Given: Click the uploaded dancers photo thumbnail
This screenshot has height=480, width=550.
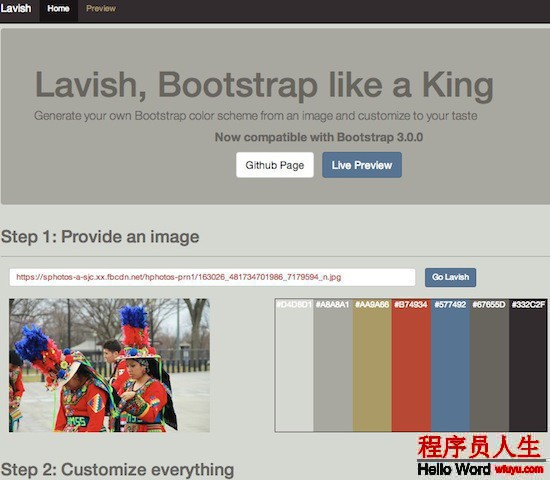Looking at the screenshot, I should (x=109, y=365).
